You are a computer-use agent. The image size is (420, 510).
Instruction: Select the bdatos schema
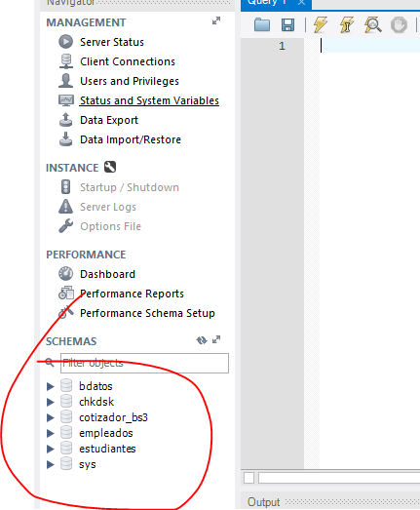pyautogui.click(x=95, y=386)
